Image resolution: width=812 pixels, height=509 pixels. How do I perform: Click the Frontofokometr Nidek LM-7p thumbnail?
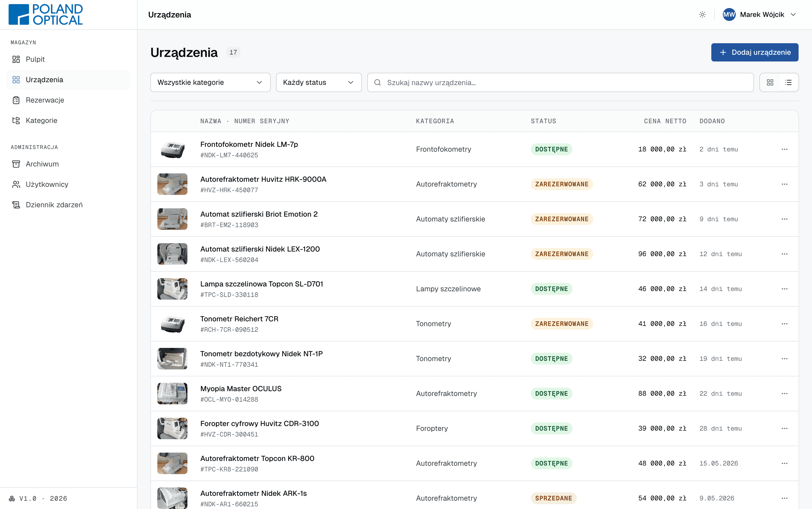point(172,149)
